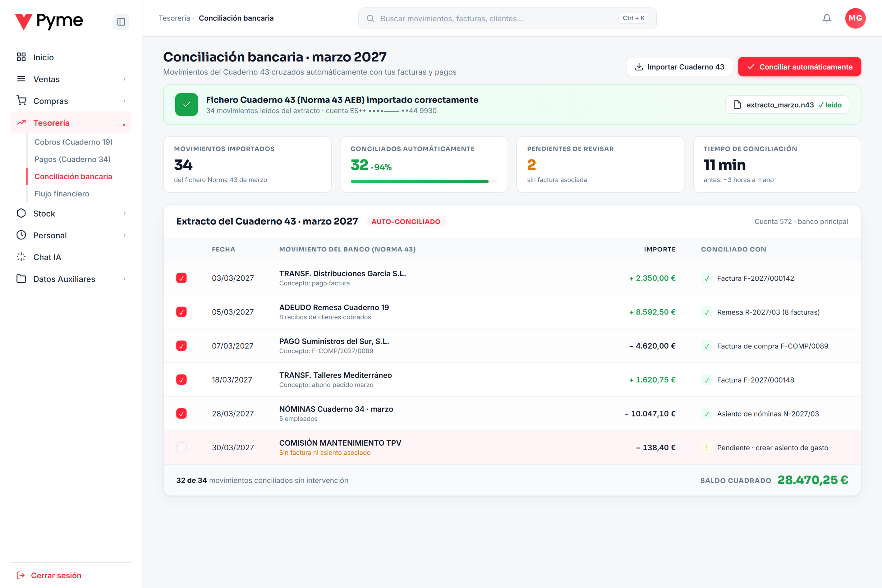Viewport: 882px width, 588px height.
Task: Collapse Tesorería submenu chevron
Action: 124,125
